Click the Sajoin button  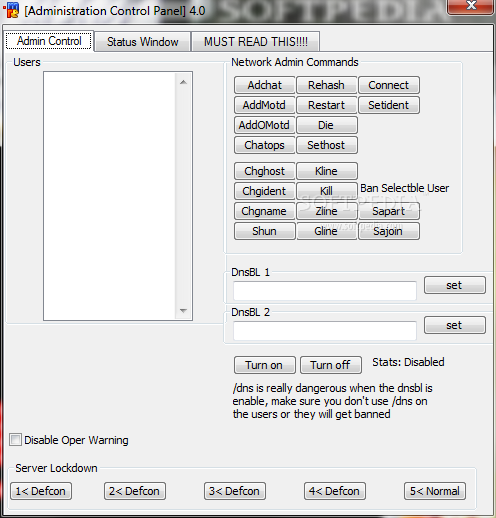click(389, 231)
